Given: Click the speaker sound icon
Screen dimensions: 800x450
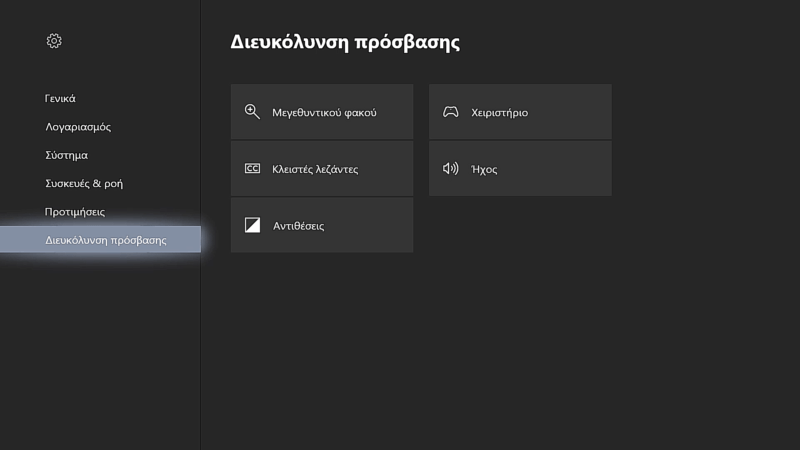Looking at the screenshot, I should [x=451, y=169].
